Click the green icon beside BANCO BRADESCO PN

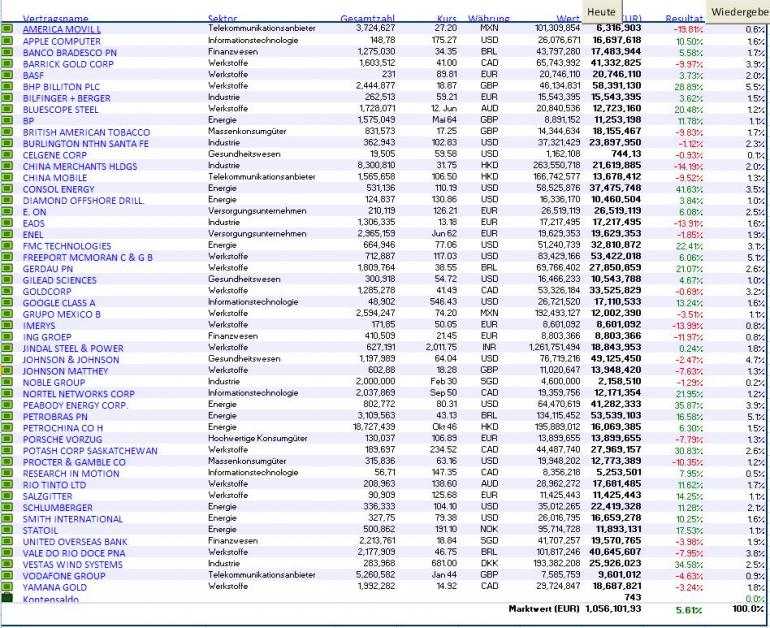click(x=6, y=52)
